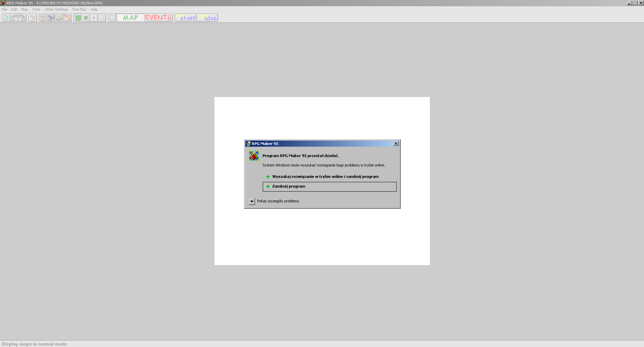The image size is (644, 347).
Task: Click the TEST START button
Action: 186,18
